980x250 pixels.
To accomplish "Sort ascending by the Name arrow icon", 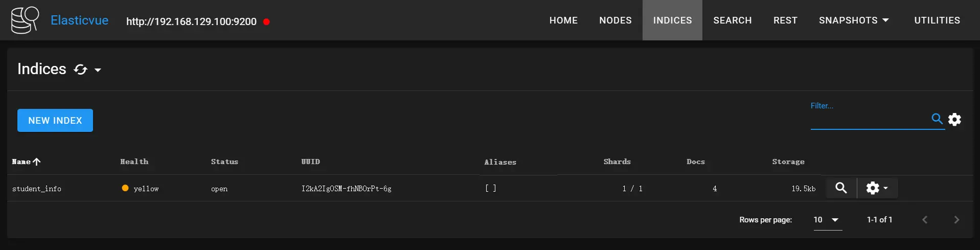I will pos(37,162).
